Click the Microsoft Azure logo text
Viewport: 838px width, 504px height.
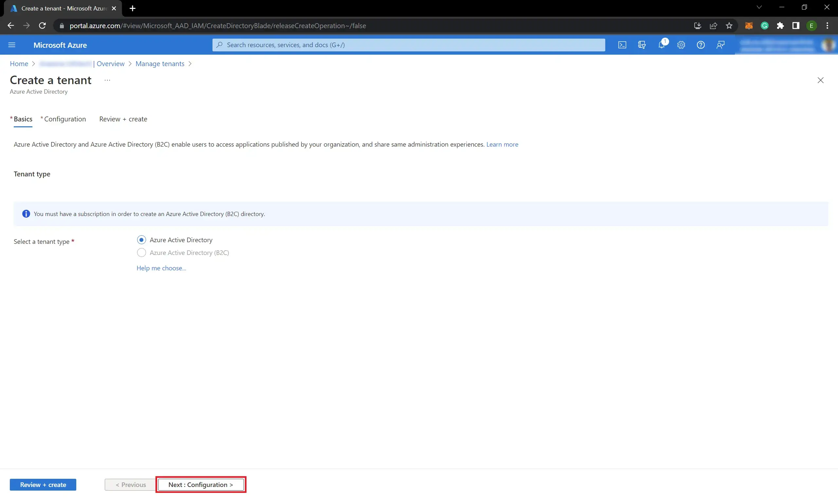60,45
